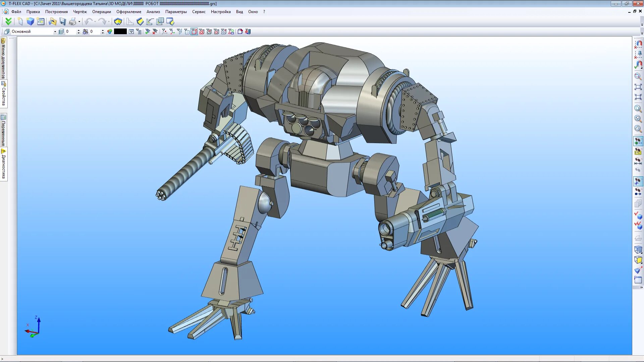Open the Свойства side panel tab

(4, 95)
